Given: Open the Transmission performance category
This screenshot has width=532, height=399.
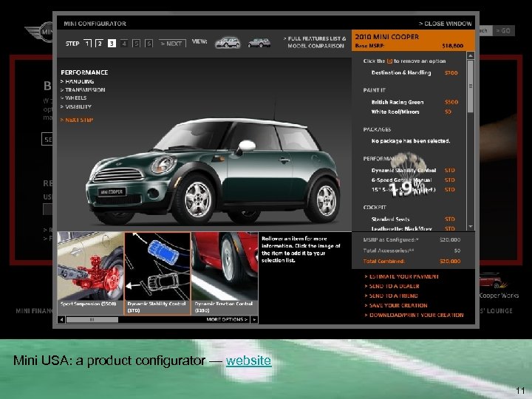Looking at the screenshot, I should click(x=83, y=90).
